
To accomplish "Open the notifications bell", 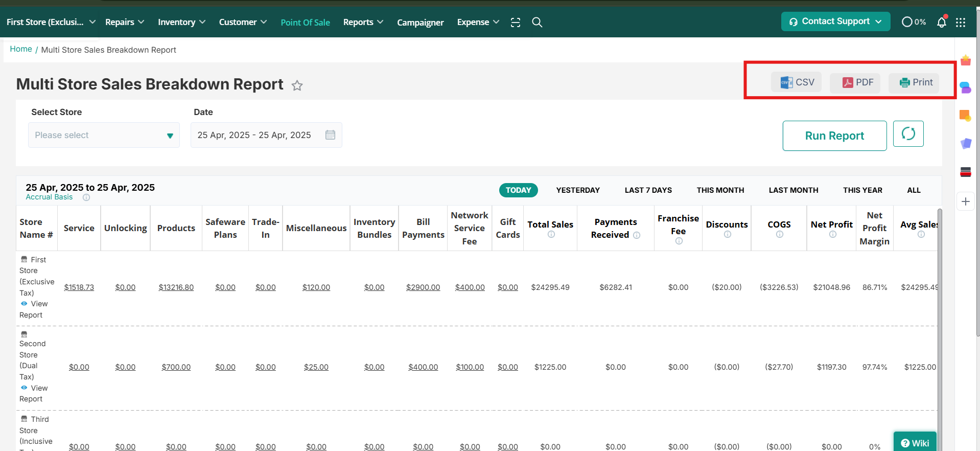I will tap(941, 22).
